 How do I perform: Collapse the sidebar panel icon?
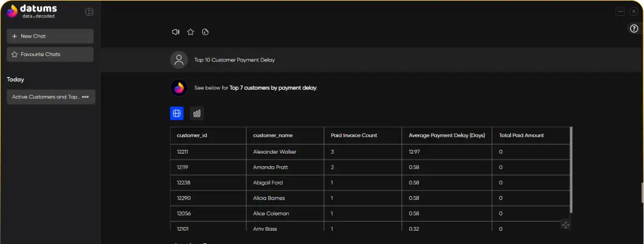coord(89,12)
